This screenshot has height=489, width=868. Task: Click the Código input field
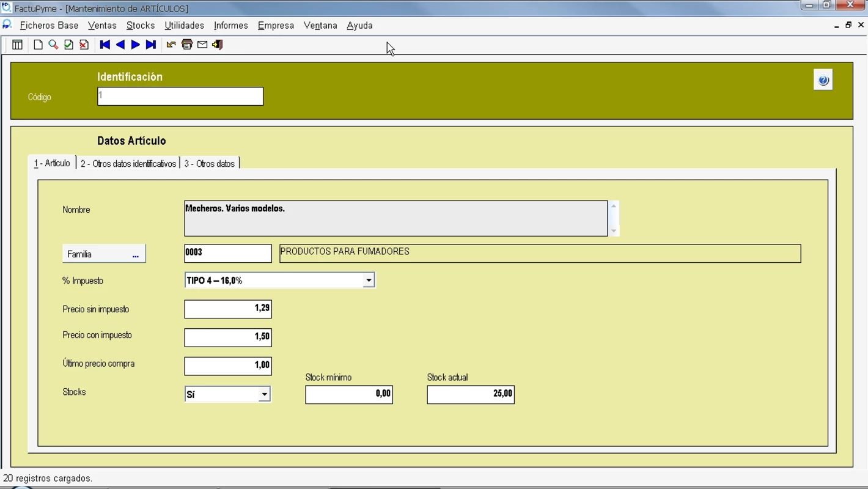[180, 97]
